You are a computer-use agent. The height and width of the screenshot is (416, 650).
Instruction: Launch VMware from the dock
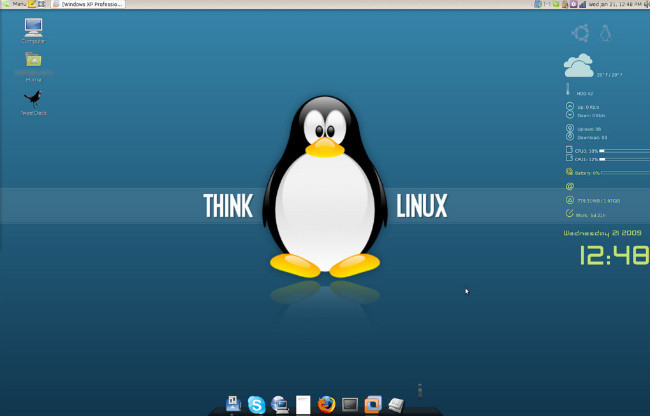pos(373,404)
